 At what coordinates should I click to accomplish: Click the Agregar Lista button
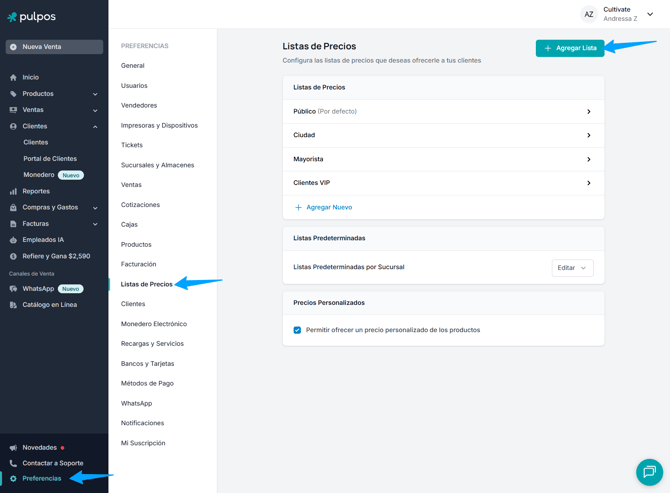(x=570, y=48)
